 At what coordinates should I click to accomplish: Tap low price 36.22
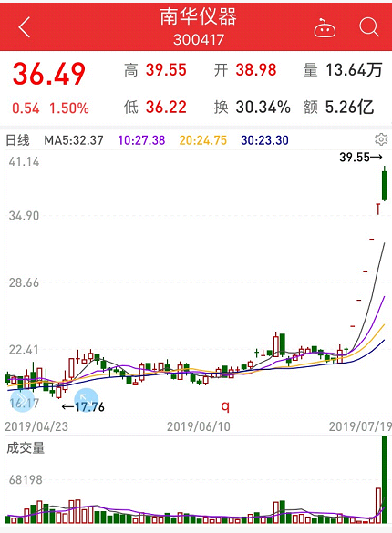click(166, 108)
